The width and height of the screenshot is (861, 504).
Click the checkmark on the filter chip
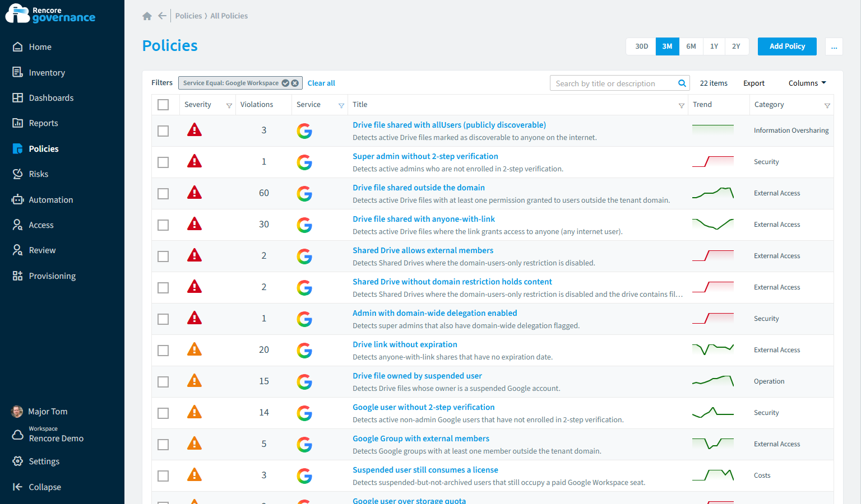click(x=285, y=83)
